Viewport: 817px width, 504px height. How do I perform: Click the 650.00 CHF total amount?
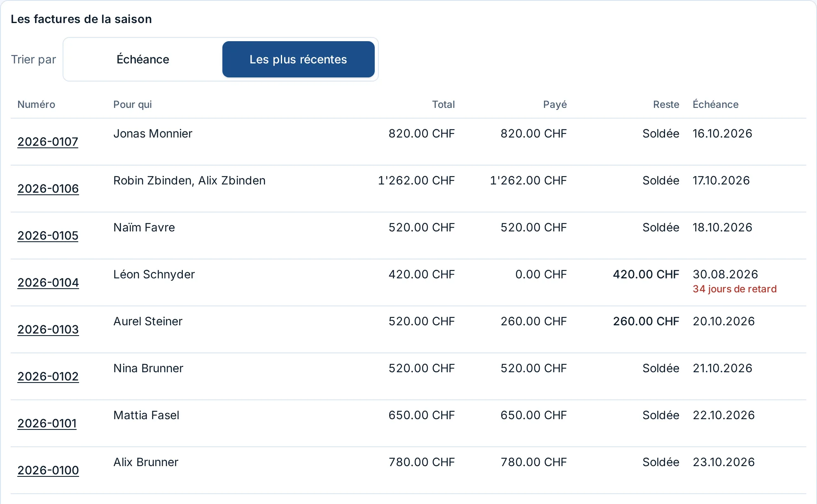(422, 415)
